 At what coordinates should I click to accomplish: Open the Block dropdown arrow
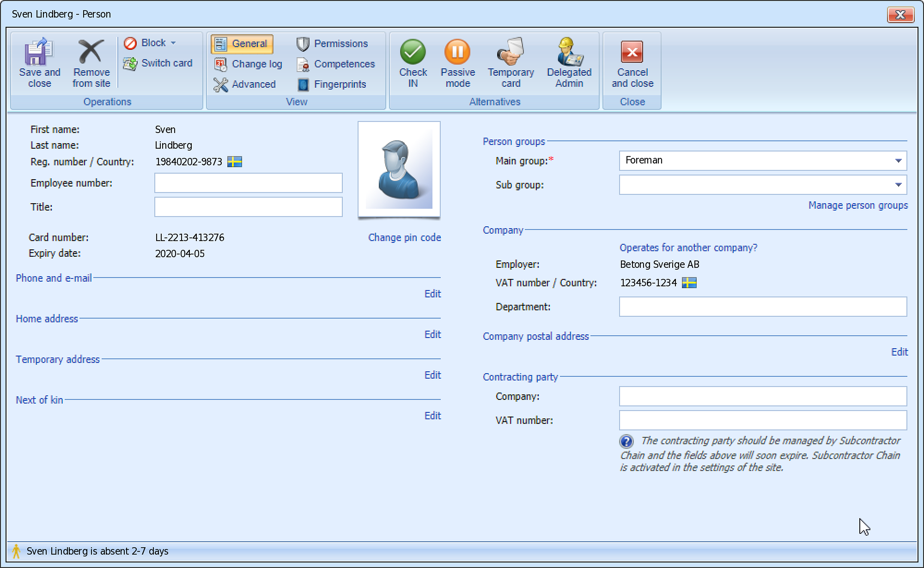(173, 43)
